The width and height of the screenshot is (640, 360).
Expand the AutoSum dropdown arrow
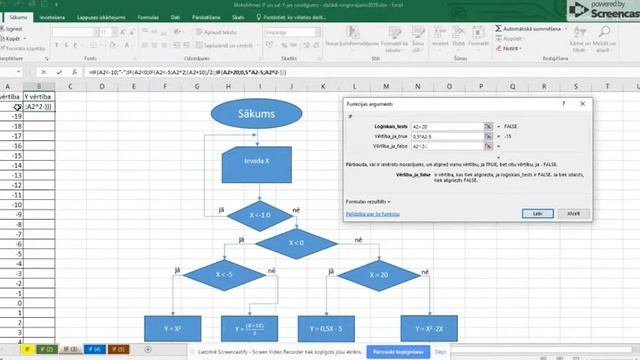pos(566,29)
